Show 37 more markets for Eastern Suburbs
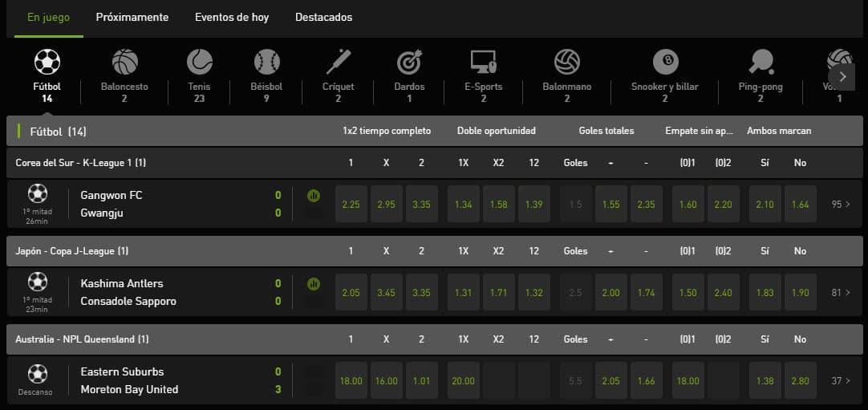Image resolution: width=868 pixels, height=410 pixels. 841,380
